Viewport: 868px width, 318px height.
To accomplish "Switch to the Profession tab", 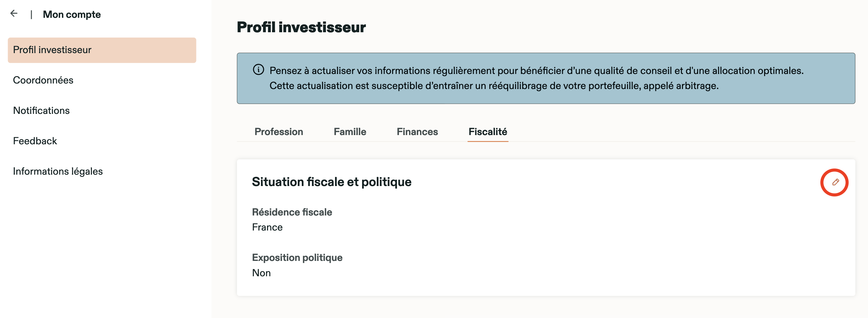I will [279, 132].
